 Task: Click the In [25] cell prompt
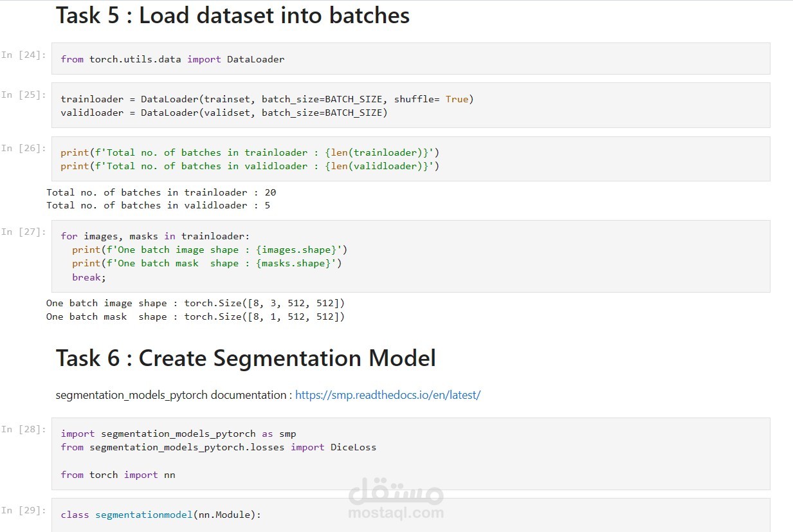[24, 95]
